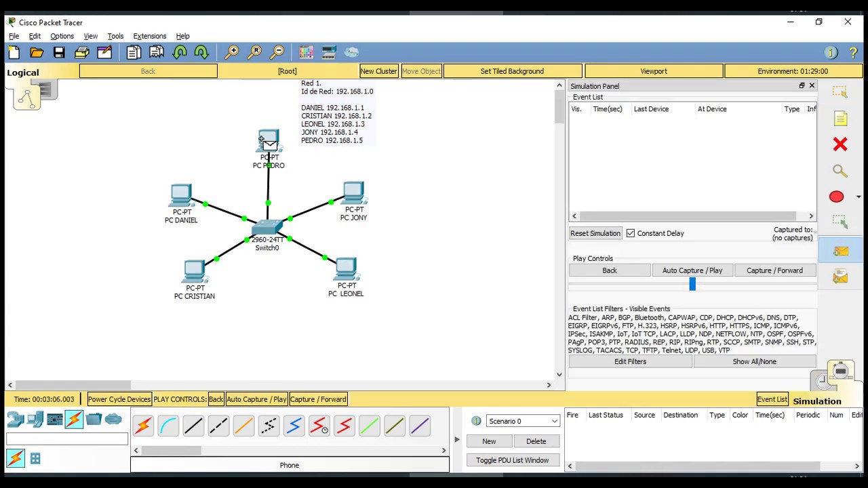Pick the automatic connection type lightning icon
The height and width of the screenshot is (488, 868).
(x=143, y=426)
